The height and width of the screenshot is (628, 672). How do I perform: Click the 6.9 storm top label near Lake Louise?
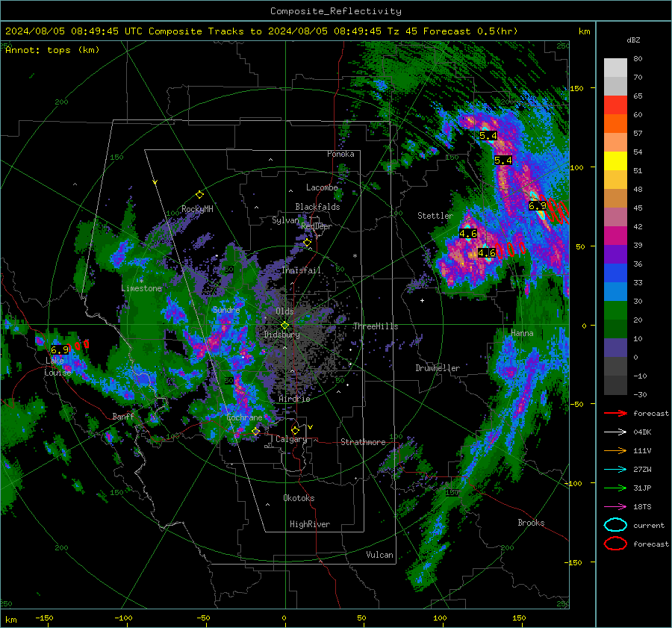click(59, 349)
